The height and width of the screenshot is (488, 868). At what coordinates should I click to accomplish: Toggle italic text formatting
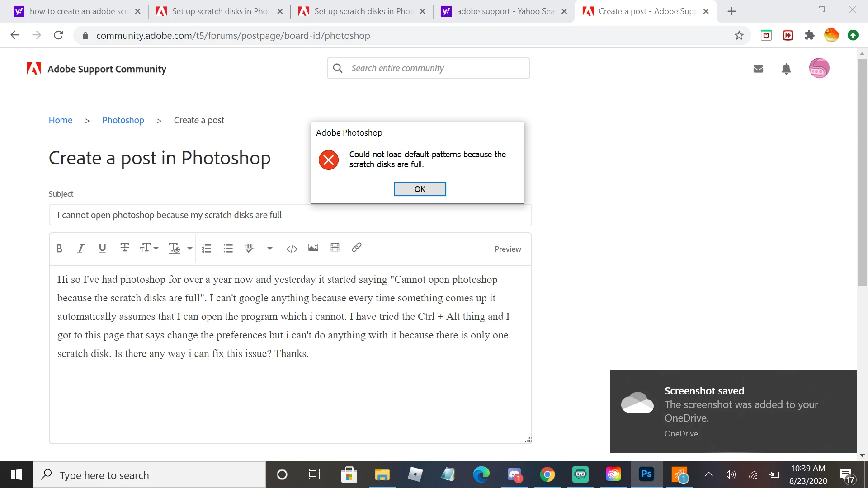coord(80,248)
